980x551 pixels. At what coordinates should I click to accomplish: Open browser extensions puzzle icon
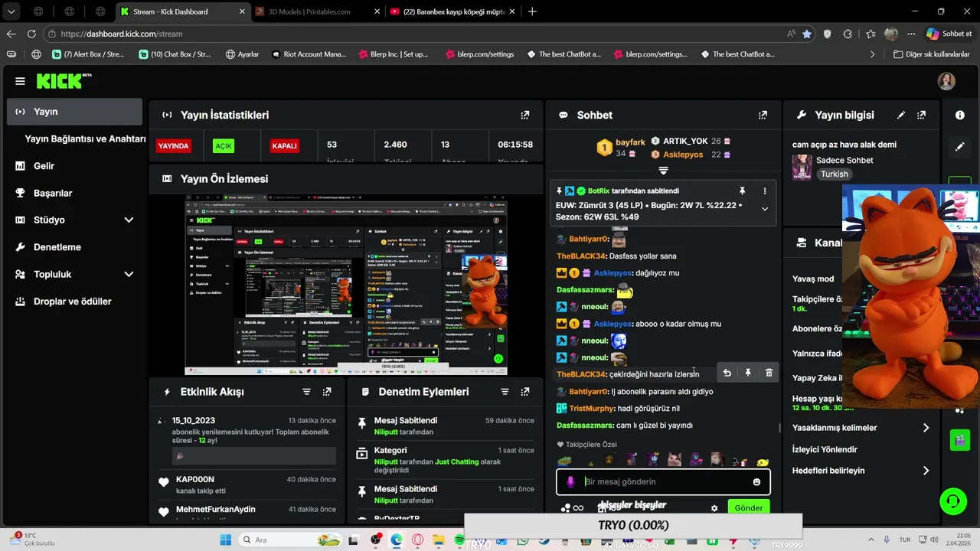click(x=848, y=34)
